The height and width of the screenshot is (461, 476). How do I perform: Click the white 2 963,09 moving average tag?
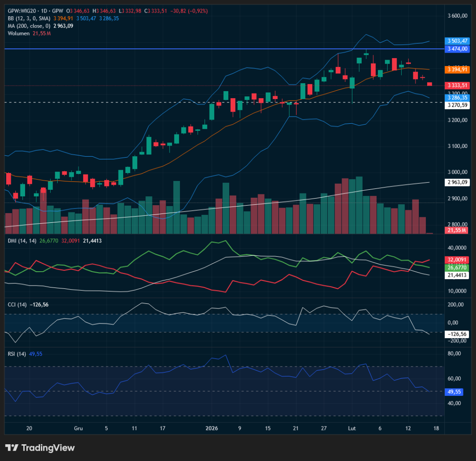(x=457, y=183)
